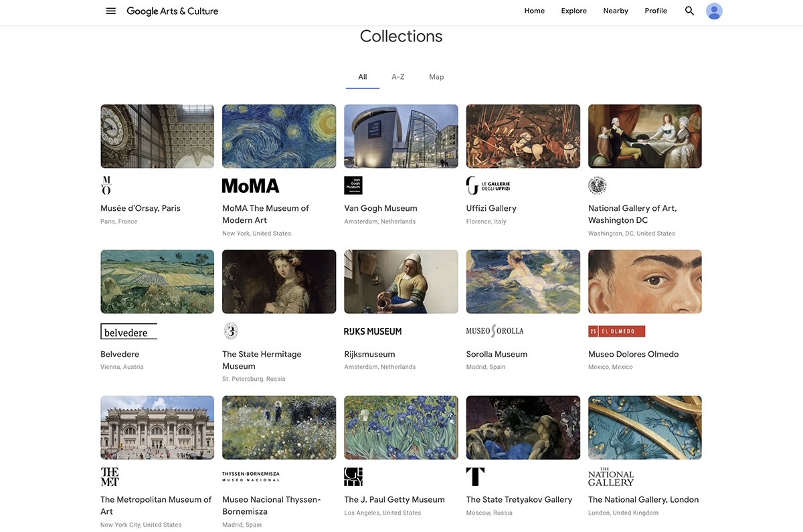Click the Orsay clock interior thumbnail

157,136
